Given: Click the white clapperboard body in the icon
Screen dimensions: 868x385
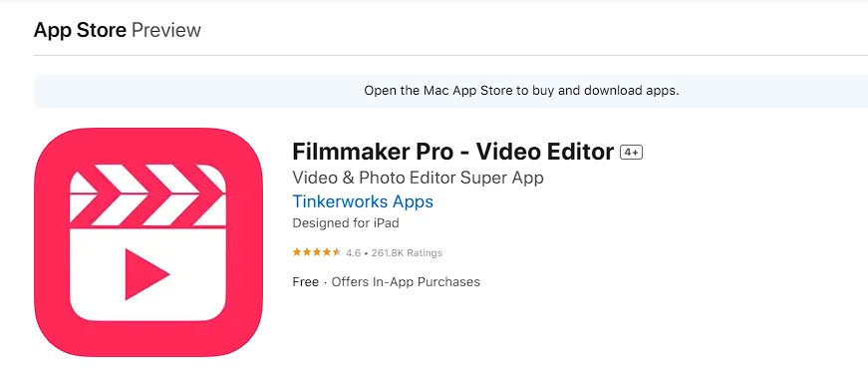Looking at the screenshot, I should 147,274.
